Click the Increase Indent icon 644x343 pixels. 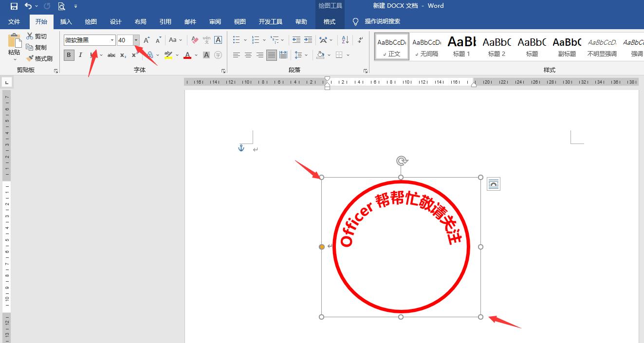pos(308,40)
